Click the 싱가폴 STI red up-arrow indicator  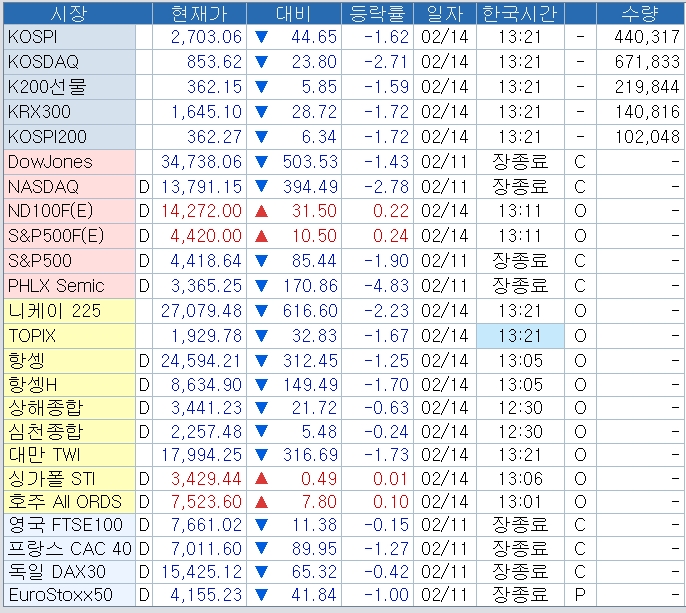pos(261,479)
